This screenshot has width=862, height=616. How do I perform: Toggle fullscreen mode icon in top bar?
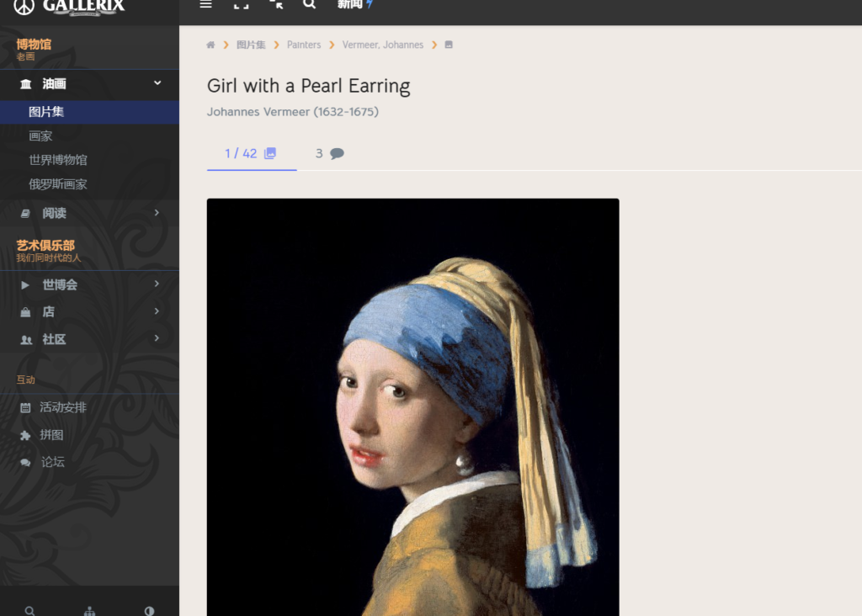pos(241,5)
